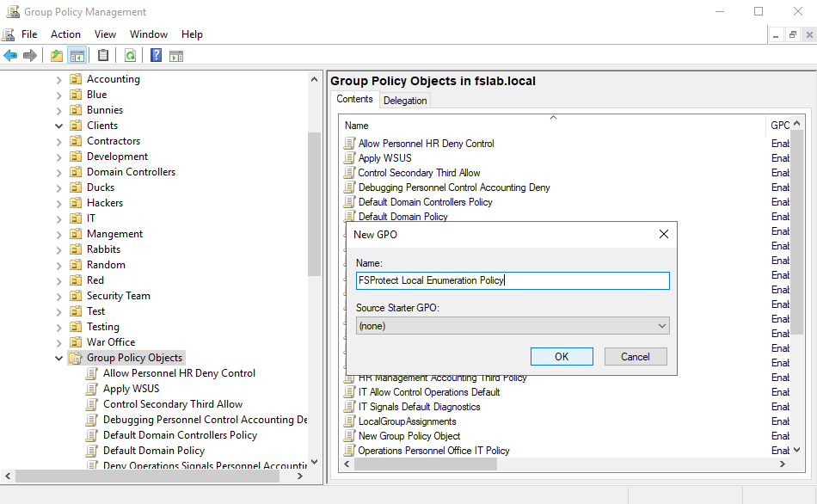Click the Properties clipboard toolbar icon

[x=103, y=56]
